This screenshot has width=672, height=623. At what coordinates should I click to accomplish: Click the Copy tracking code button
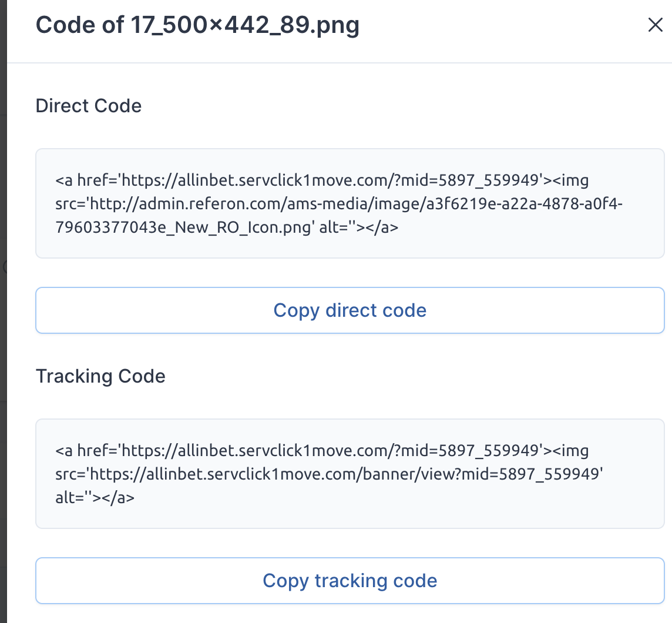pyautogui.click(x=350, y=581)
